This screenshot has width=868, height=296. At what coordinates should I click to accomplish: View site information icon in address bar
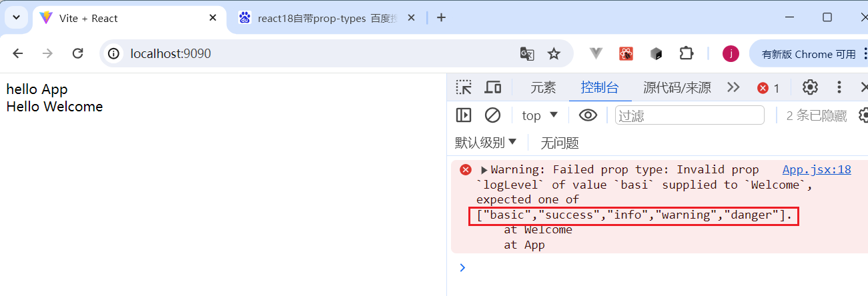pyautogui.click(x=114, y=53)
